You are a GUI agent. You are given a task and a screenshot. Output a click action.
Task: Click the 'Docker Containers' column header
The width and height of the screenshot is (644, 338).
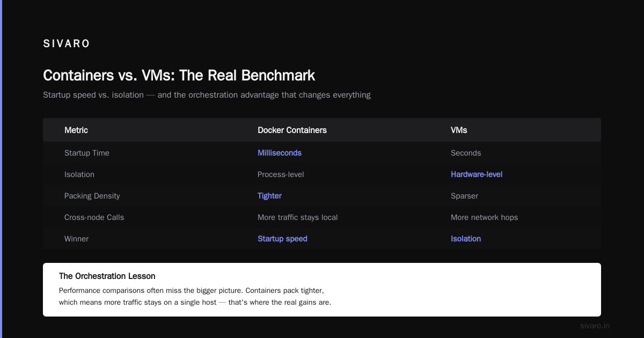point(292,130)
